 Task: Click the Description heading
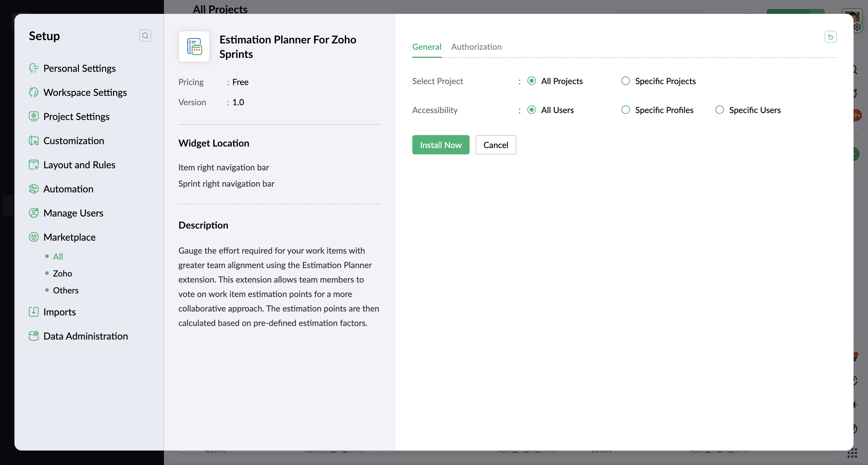(203, 225)
